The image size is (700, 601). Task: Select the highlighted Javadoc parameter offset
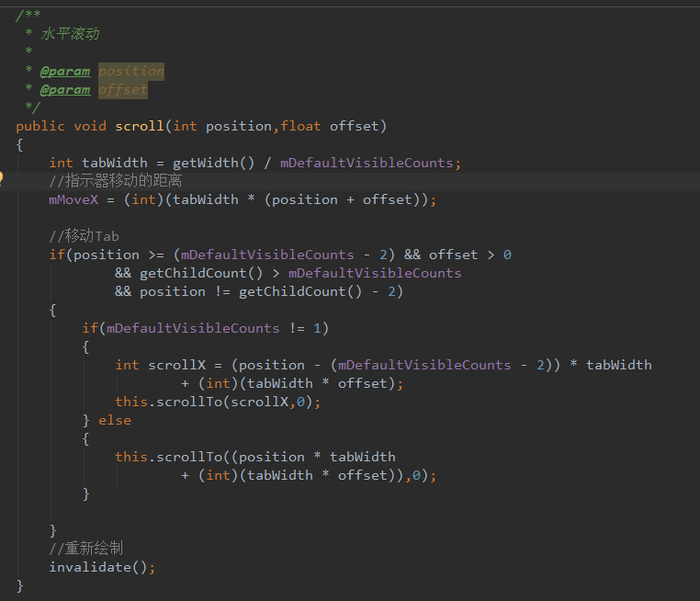(123, 90)
